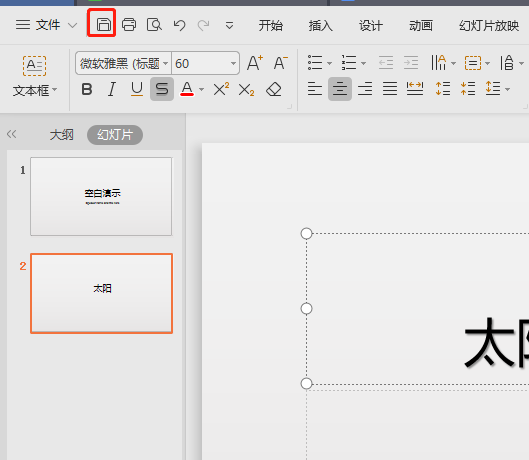Open the font size dropdown showing 60
Screen dimensions: 529x460
click(x=233, y=63)
